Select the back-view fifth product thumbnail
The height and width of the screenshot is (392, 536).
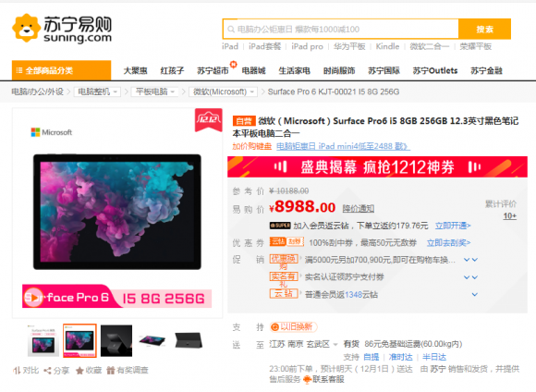189,341
